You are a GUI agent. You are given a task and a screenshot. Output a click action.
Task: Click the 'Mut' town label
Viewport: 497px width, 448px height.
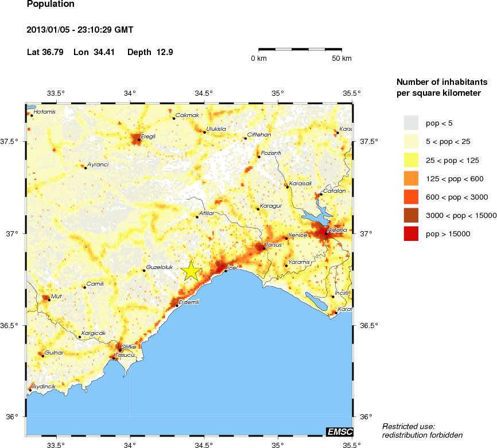click(56, 297)
